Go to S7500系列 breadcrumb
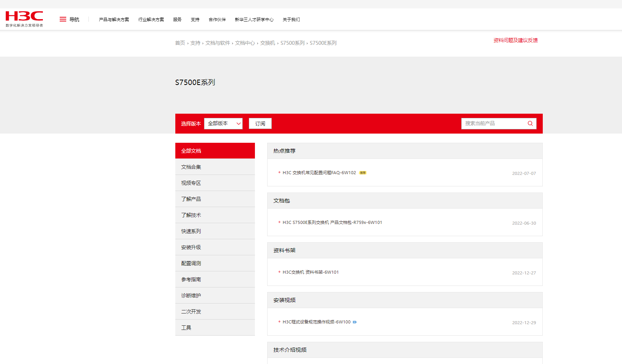Screen dimensions: 622x364 pos(292,43)
